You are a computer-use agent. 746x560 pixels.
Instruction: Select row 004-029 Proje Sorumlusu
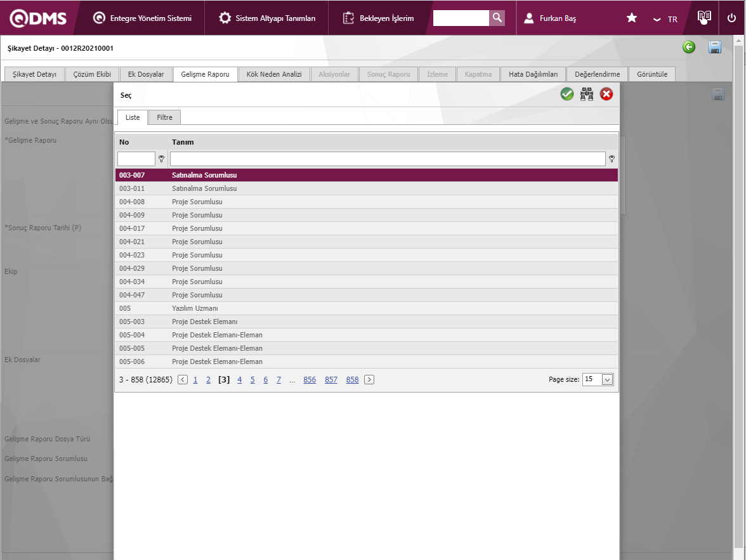[x=367, y=268]
